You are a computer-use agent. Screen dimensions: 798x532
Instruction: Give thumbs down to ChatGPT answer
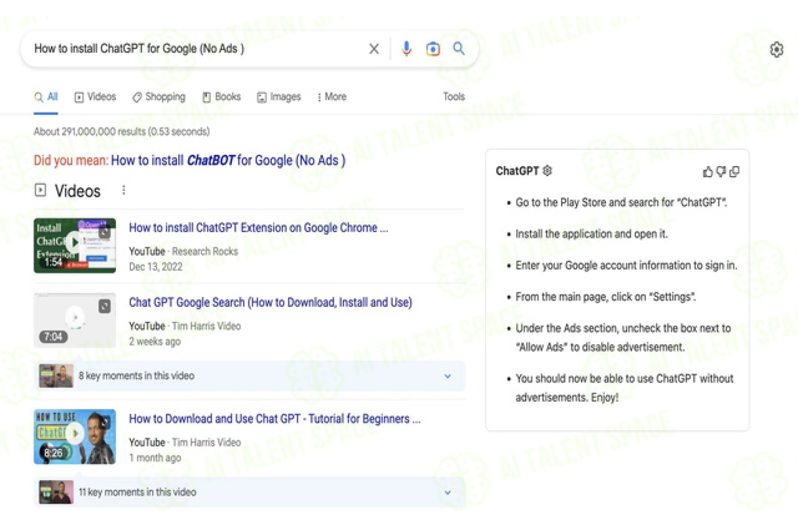(x=721, y=171)
